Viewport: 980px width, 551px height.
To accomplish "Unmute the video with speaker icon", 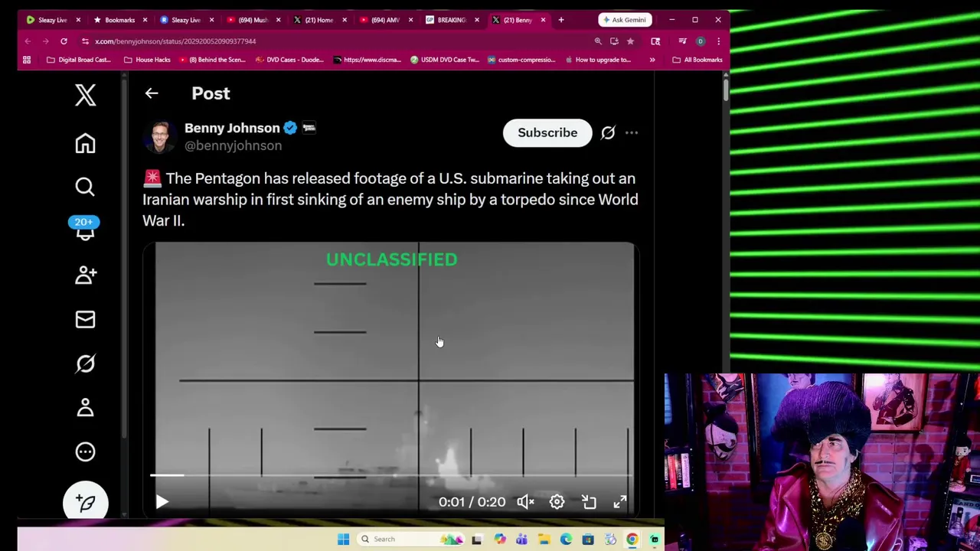I will 525,502.
